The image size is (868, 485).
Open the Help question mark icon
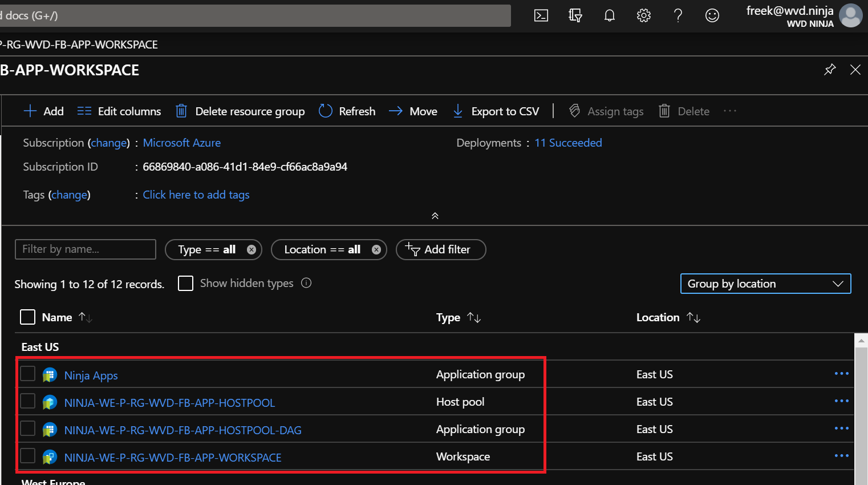click(x=678, y=15)
